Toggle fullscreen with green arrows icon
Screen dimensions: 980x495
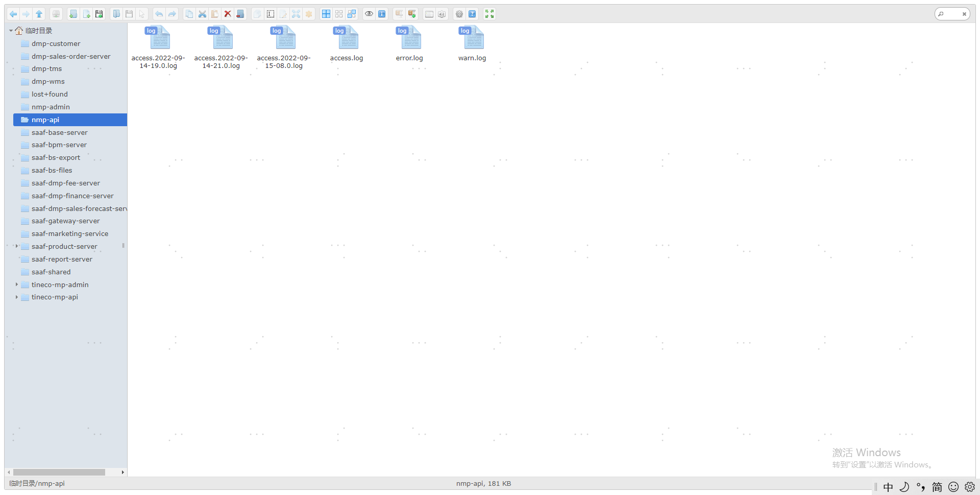coord(489,14)
